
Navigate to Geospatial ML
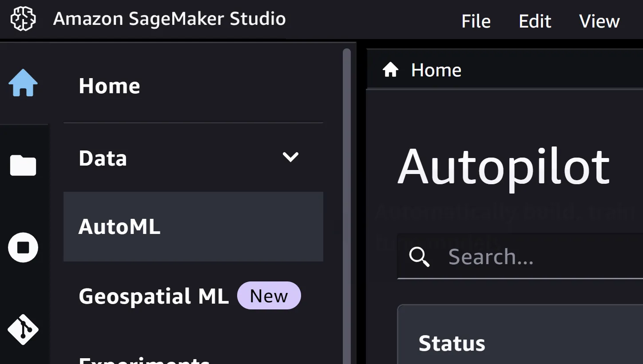pos(153,297)
